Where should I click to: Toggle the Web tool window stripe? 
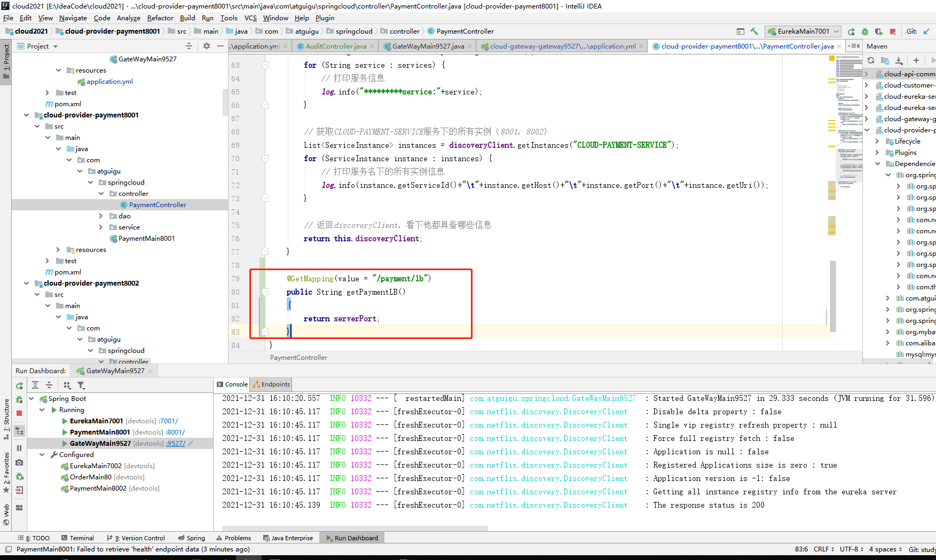point(6,515)
